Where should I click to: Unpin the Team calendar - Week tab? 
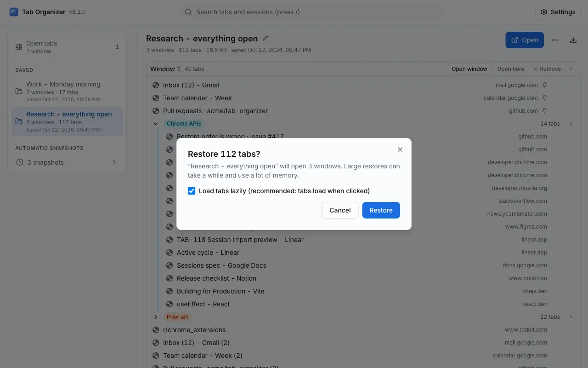coord(544,98)
